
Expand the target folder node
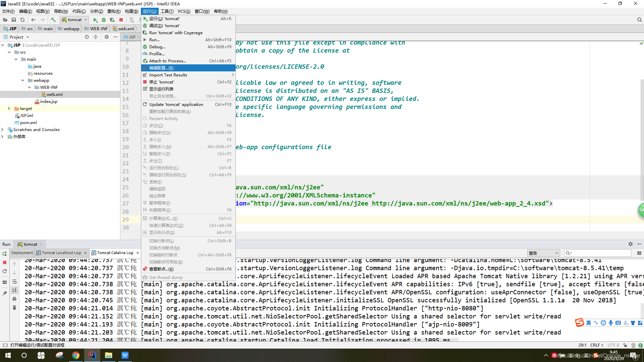(9, 109)
